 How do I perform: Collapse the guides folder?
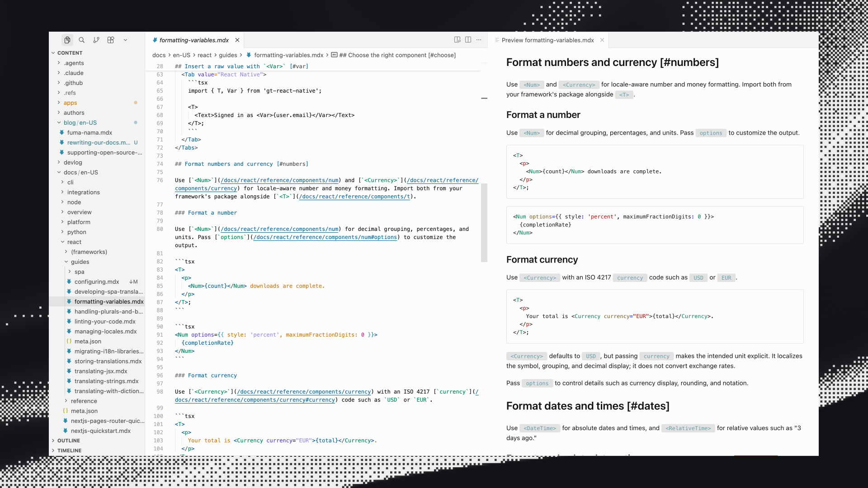pyautogui.click(x=97, y=262)
